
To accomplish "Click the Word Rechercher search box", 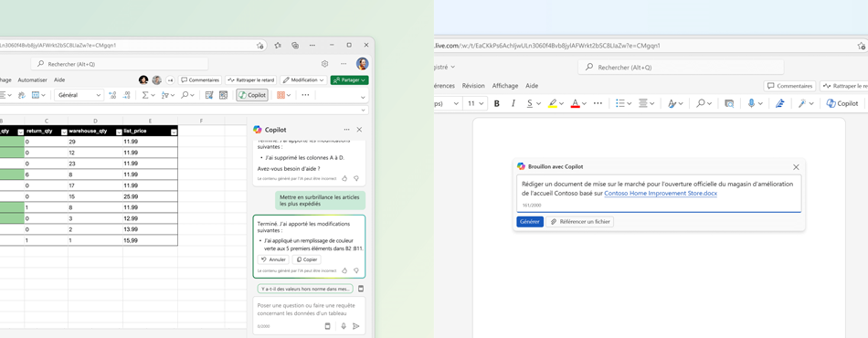I will (x=681, y=68).
